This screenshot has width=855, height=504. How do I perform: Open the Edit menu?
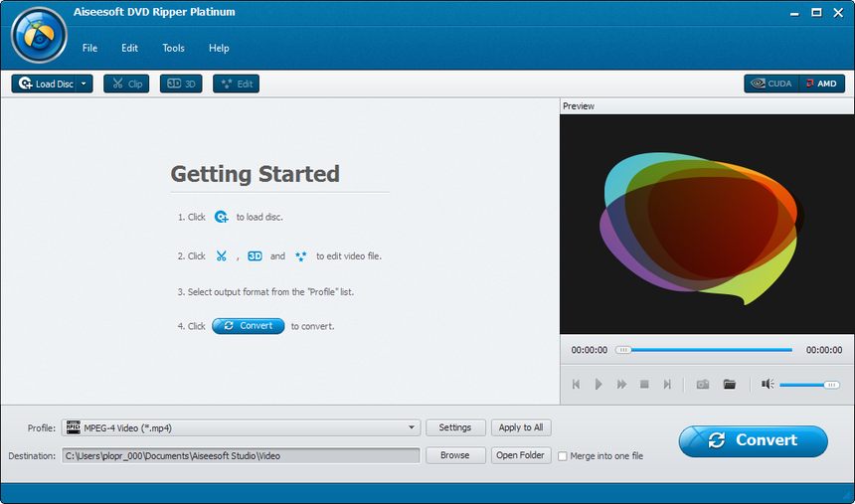tap(129, 48)
